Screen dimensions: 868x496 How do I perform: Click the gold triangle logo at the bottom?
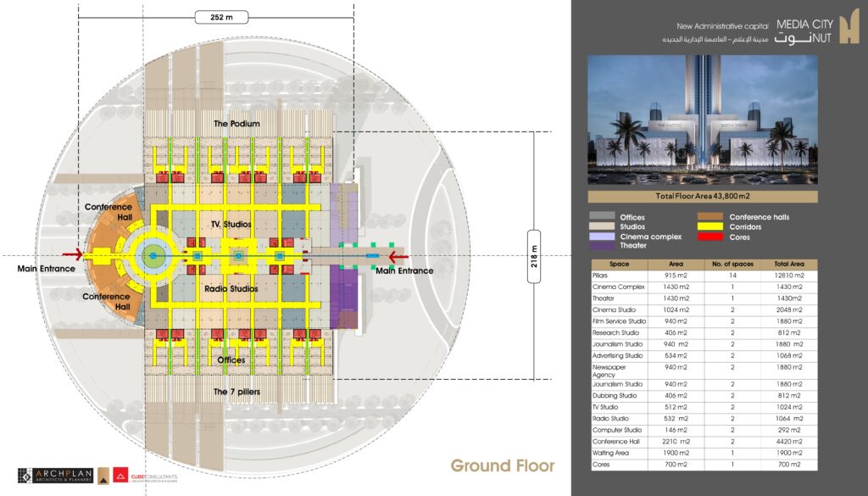(x=103, y=476)
